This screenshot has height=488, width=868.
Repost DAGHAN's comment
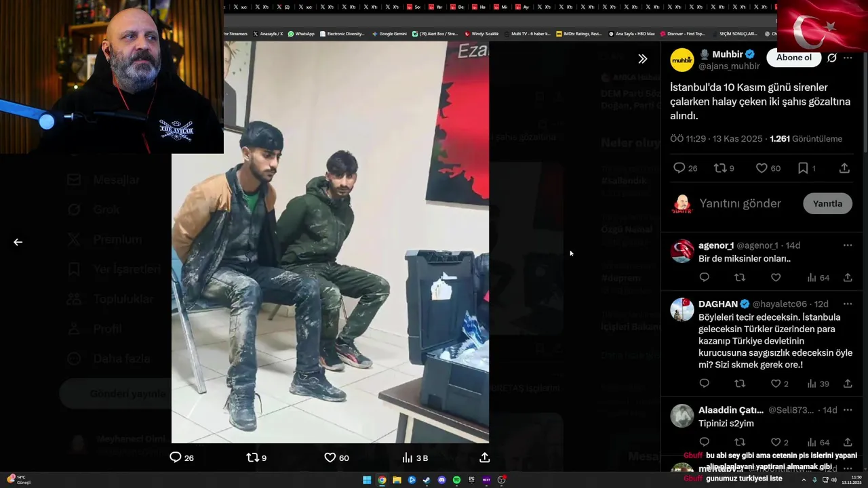[x=740, y=384]
